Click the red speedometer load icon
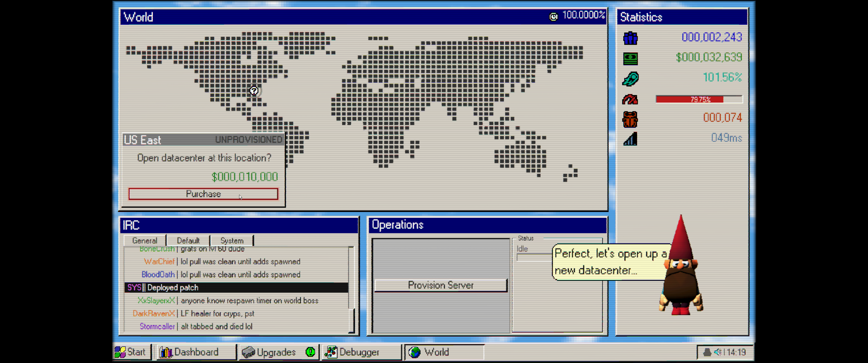Image resolution: width=868 pixels, height=363 pixels. tap(630, 99)
